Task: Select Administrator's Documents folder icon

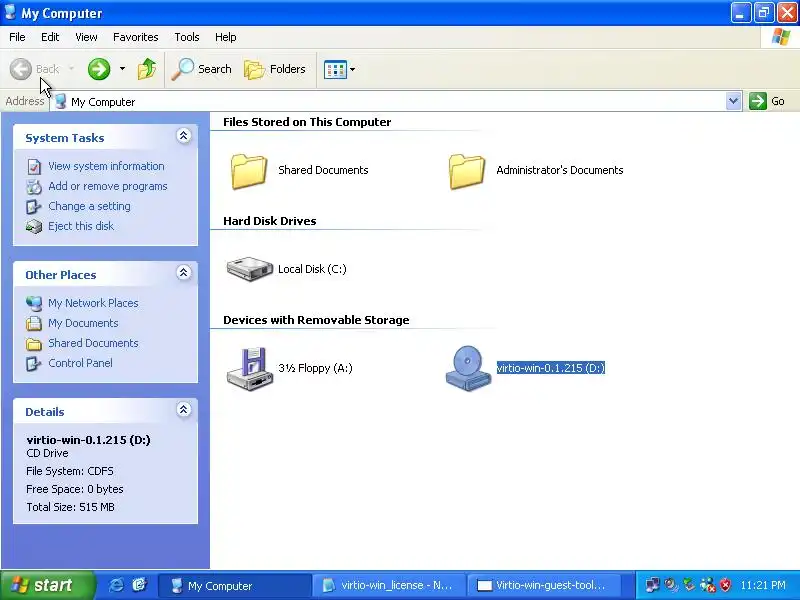Action: click(467, 171)
